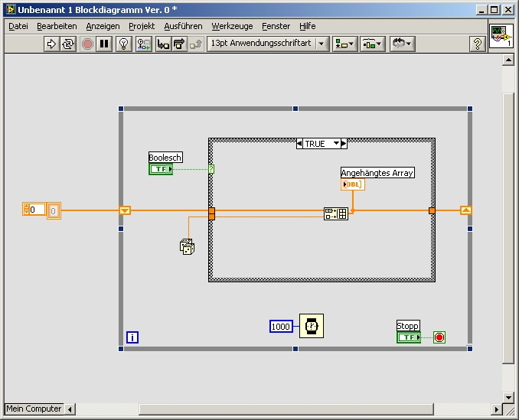Click the Step Out button
The width and height of the screenshot is (519, 420).
[196, 44]
